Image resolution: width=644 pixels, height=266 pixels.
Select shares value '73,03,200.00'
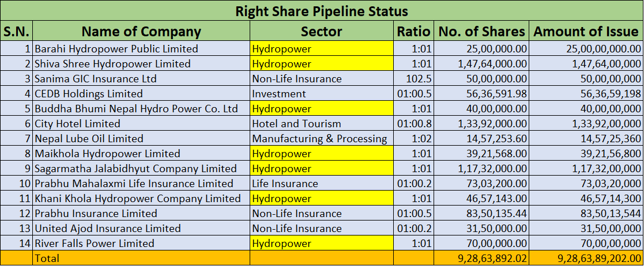point(482,183)
